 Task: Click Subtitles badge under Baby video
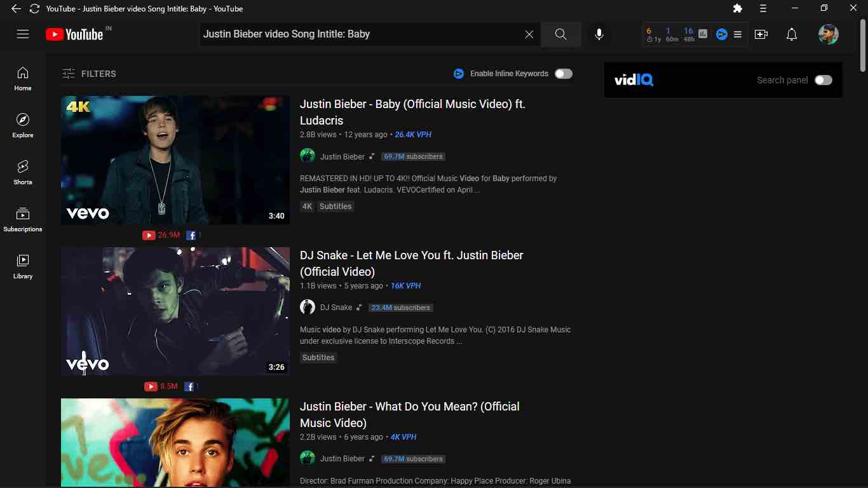tap(336, 207)
